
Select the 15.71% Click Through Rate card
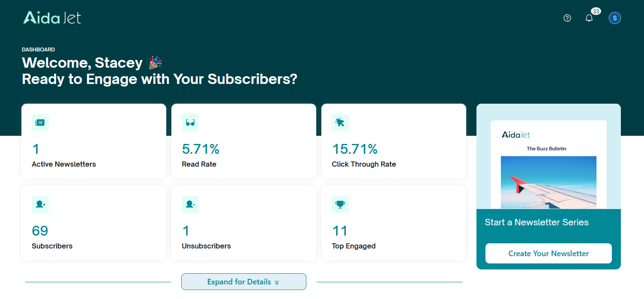(x=394, y=141)
